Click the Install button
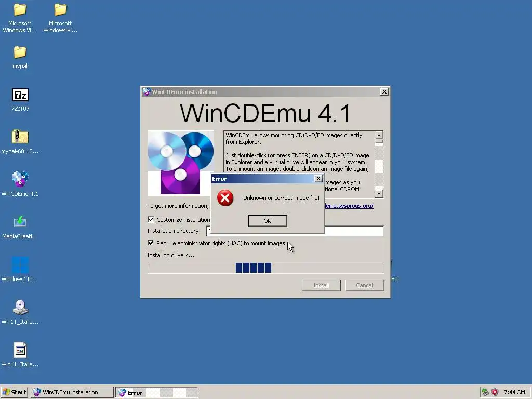The width and height of the screenshot is (532, 399). pos(321,285)
